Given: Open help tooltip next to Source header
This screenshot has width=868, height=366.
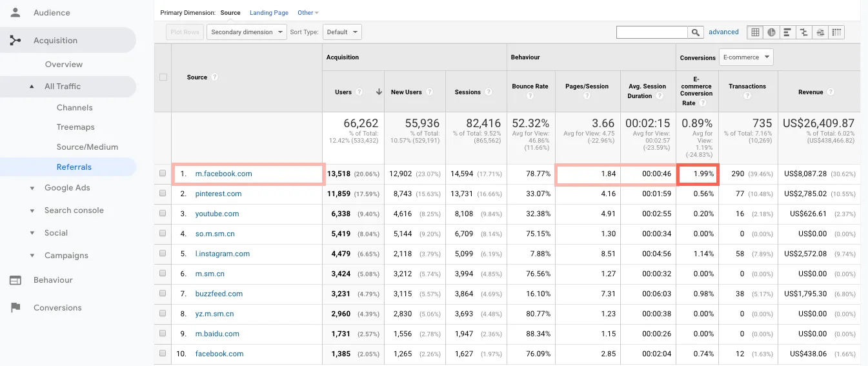Looking at the screenshot, I should (214, 77).
